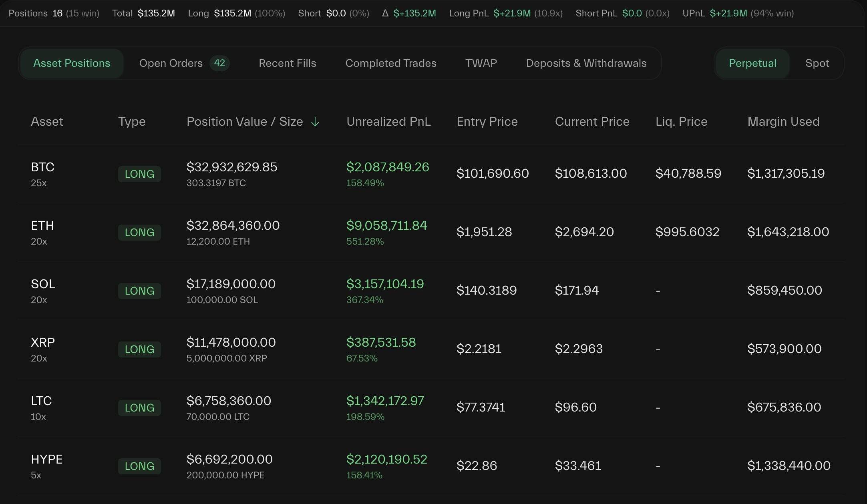Click HYPE margin used $1,338,440.00
The width and height of the screenshot is (867, 504).
click(x=789, y=466)
